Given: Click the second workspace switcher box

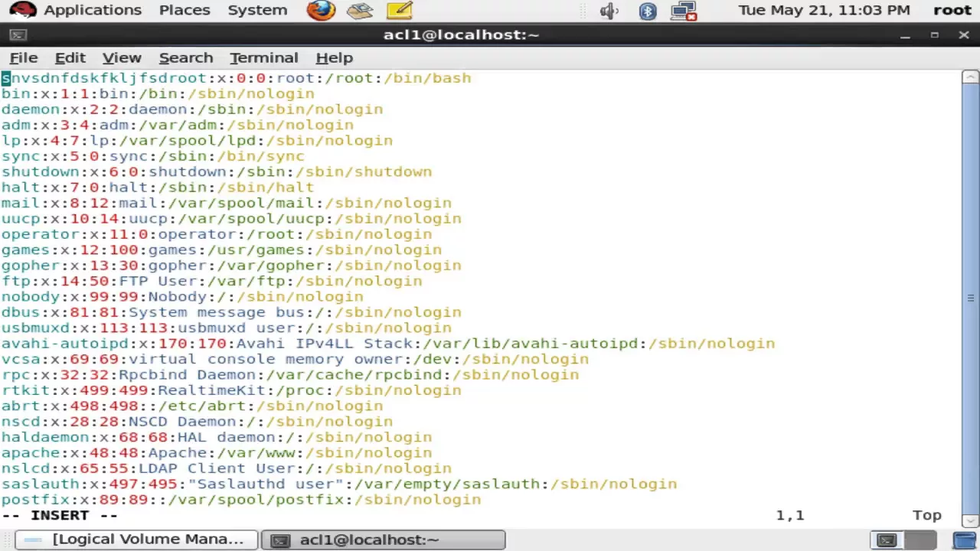Looking at the screenshot, I should pyautogui.click(x=921, y=540).
